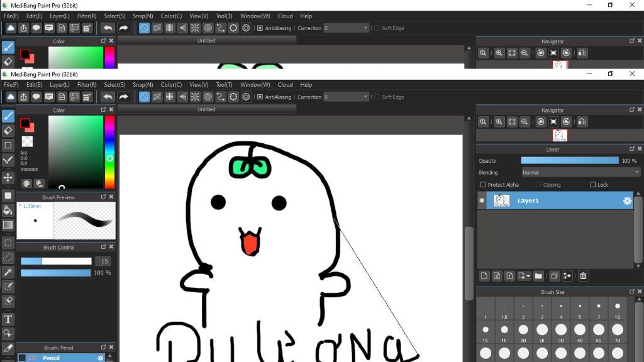Select the Magic Wand tool

(x=8, y=271)
